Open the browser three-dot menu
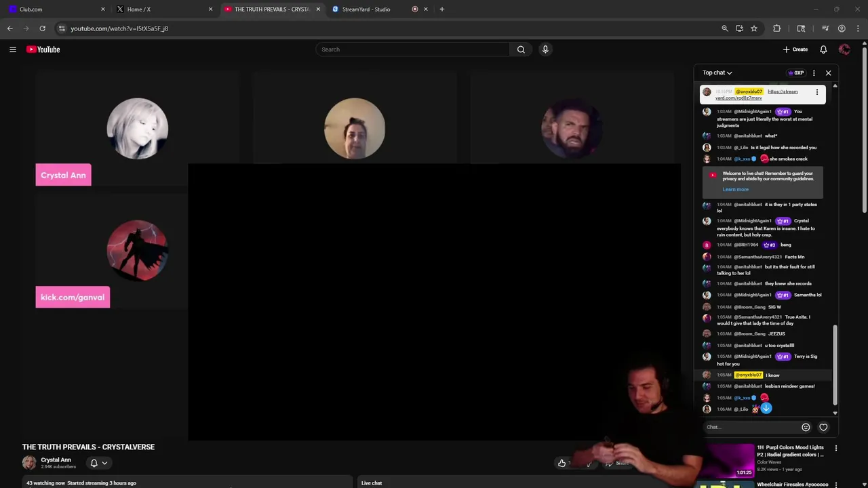868x488 pixels. (858, 28)
